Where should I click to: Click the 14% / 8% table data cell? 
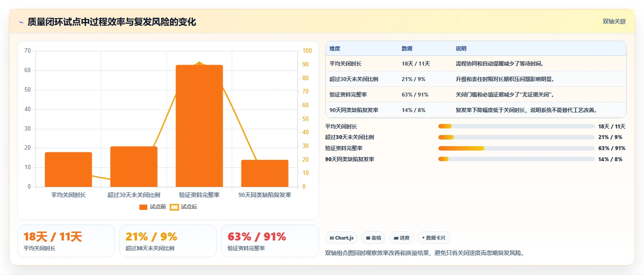pyautogui.click(x=414, y=110)
